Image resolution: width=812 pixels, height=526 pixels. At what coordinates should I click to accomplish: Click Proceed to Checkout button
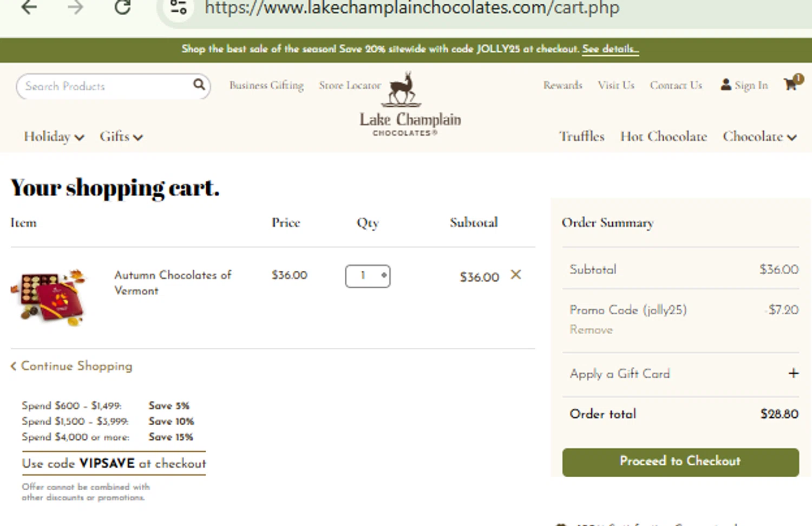[680, 462]
